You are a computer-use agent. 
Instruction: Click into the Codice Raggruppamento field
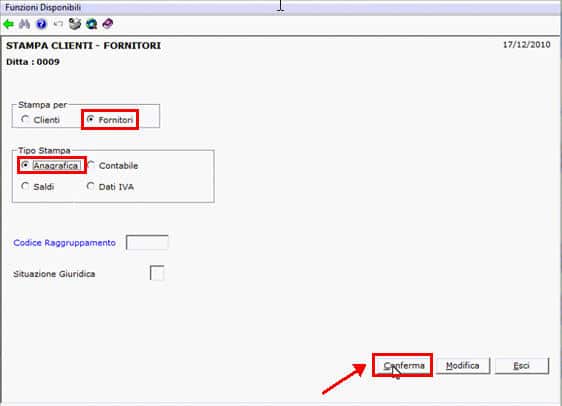[x=147, y=243]
